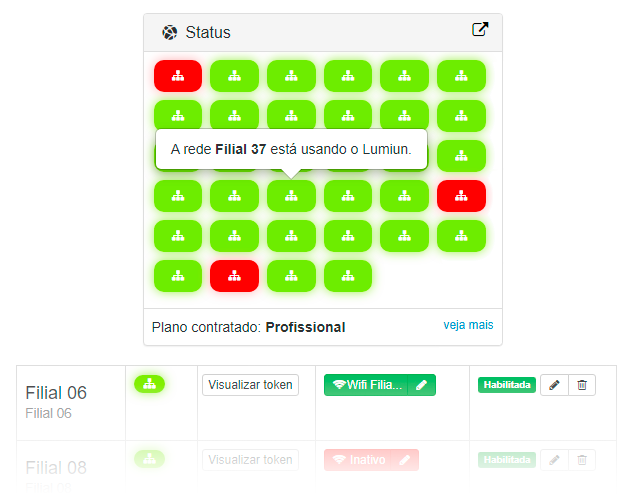Edit the Wifi Filia... setting with its pencil

coord(422,385)
